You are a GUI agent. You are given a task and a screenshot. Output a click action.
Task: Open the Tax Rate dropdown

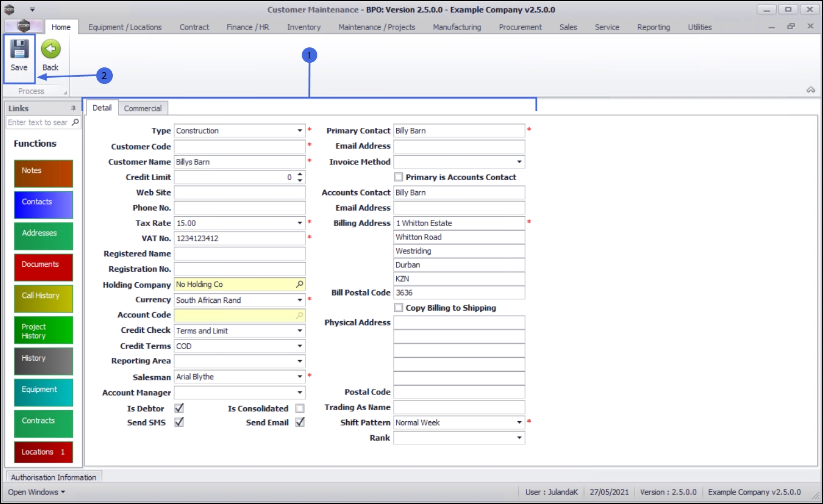tap(300, 223)
